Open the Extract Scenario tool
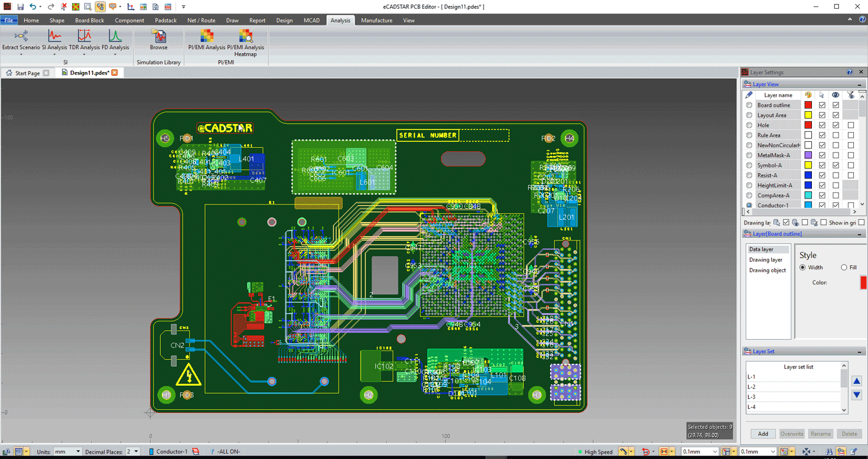Screen dimensions: 868x459 [x=21, y=40]
